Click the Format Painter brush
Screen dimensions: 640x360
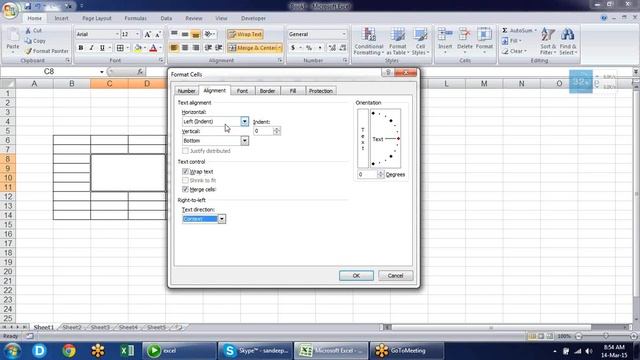pos(28,51)
